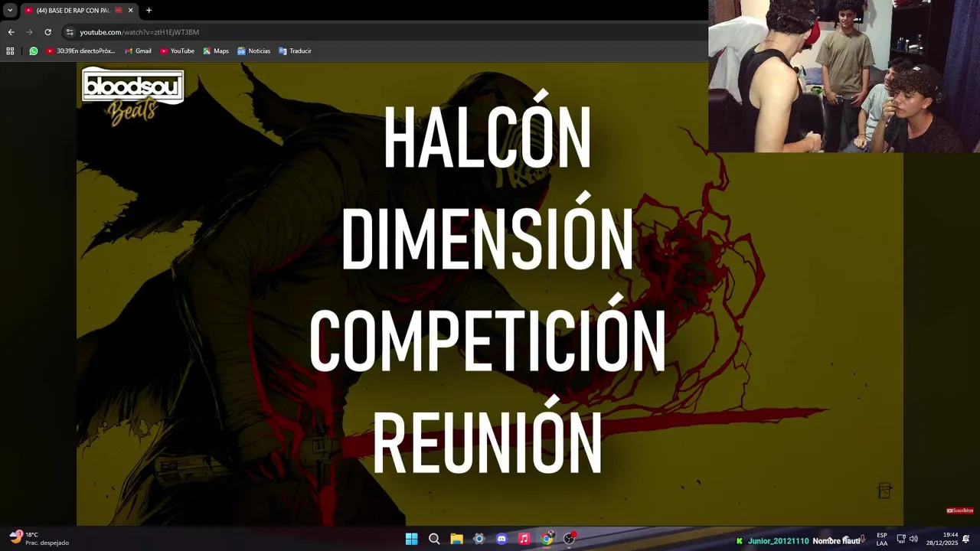Open network settings tray icon
Screen dimensions: 980x551
pos(901,539)
